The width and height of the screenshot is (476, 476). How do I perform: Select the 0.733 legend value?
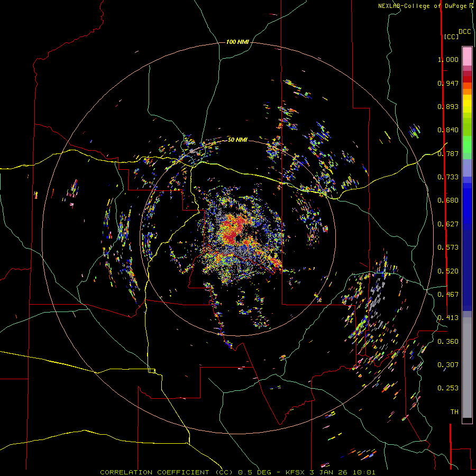click(448, 177)
